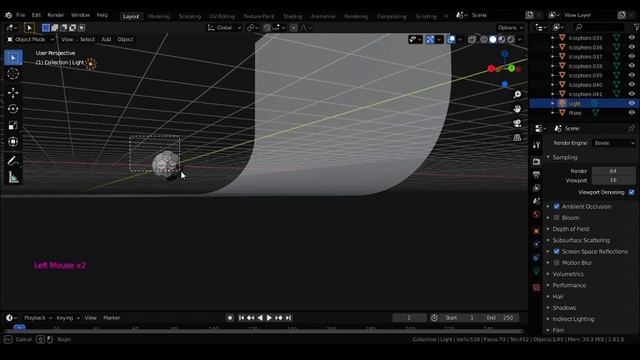Open the viewport Add menu
This screenshot has height=360, width=640.
106,40
